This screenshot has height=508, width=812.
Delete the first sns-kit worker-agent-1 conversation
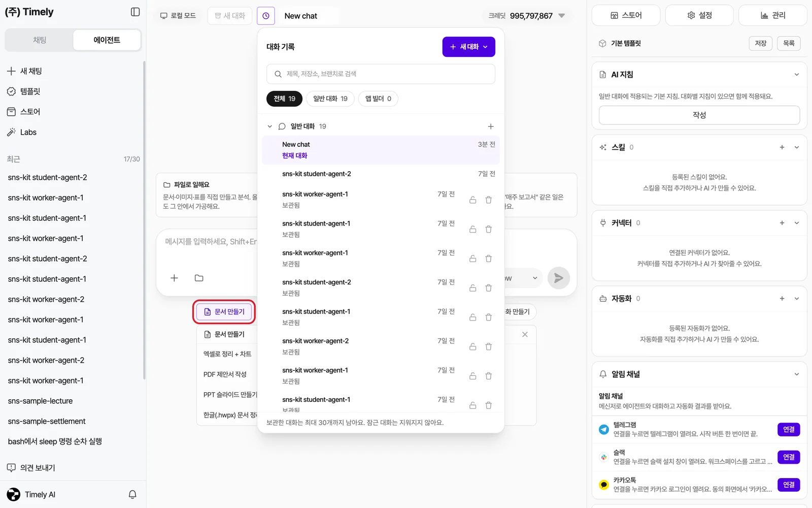489,200
